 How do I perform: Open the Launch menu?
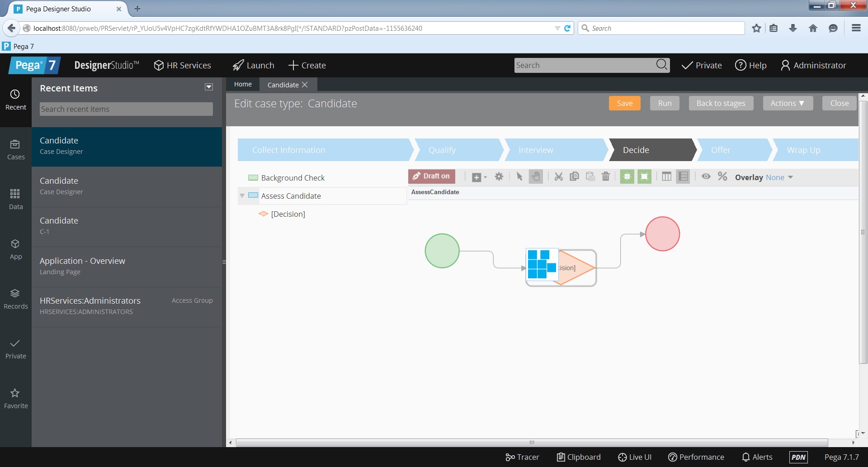(x=253, y=65)
